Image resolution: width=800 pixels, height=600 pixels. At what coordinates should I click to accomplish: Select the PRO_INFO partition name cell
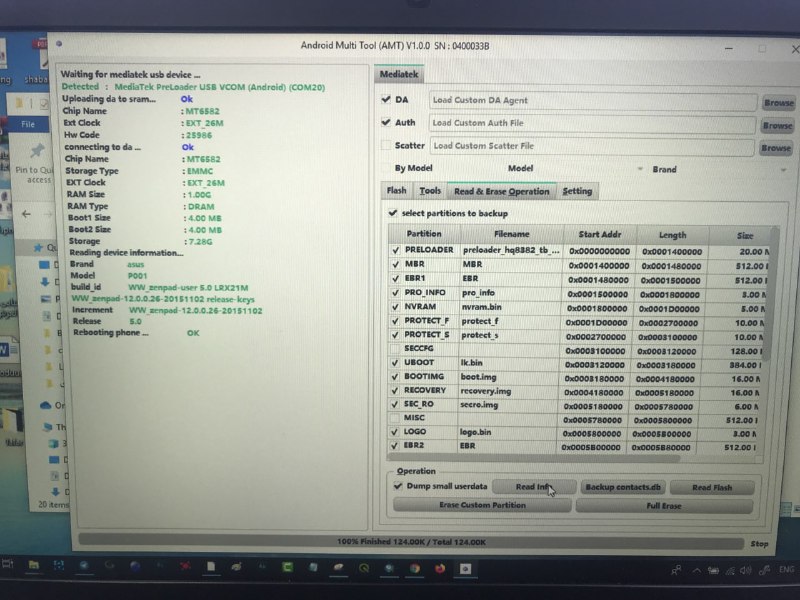point(424,293)
